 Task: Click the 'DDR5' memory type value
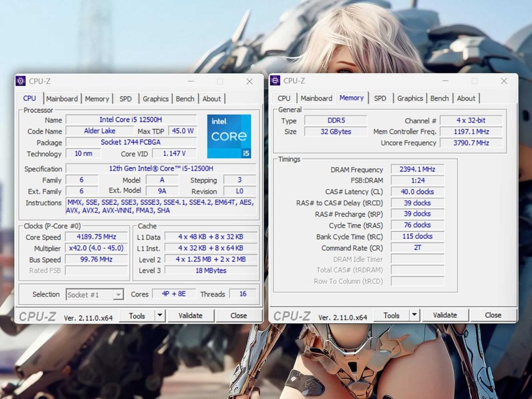pos(336,120)
